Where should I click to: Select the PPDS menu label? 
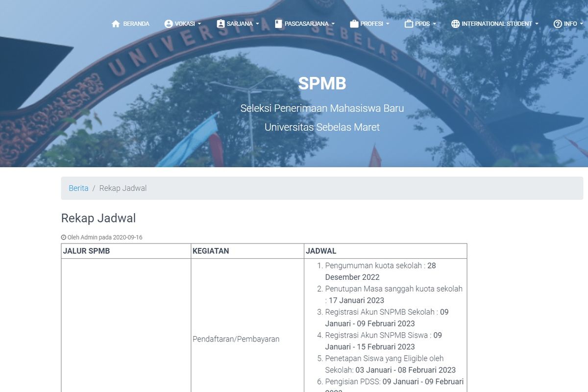422,24
